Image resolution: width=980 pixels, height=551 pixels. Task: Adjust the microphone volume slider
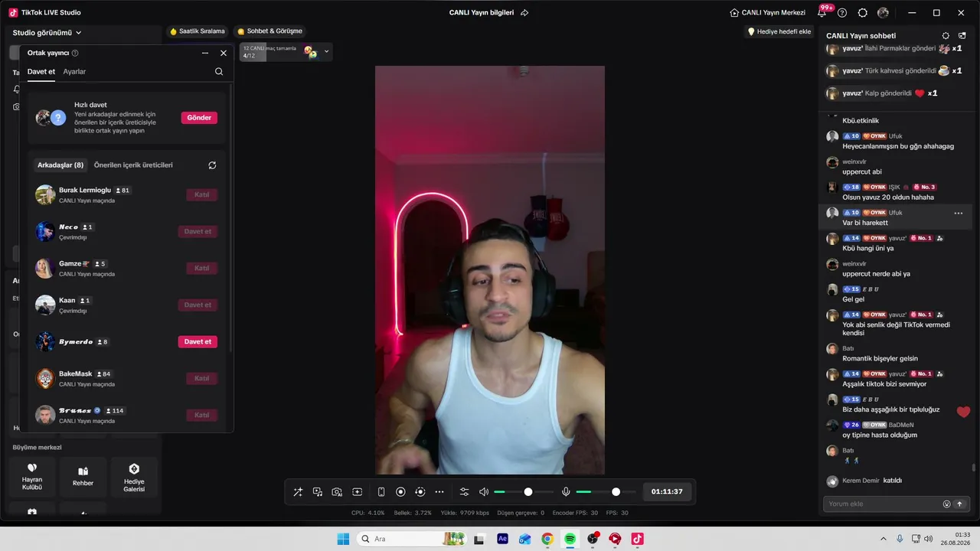click(x=605, y=492)
